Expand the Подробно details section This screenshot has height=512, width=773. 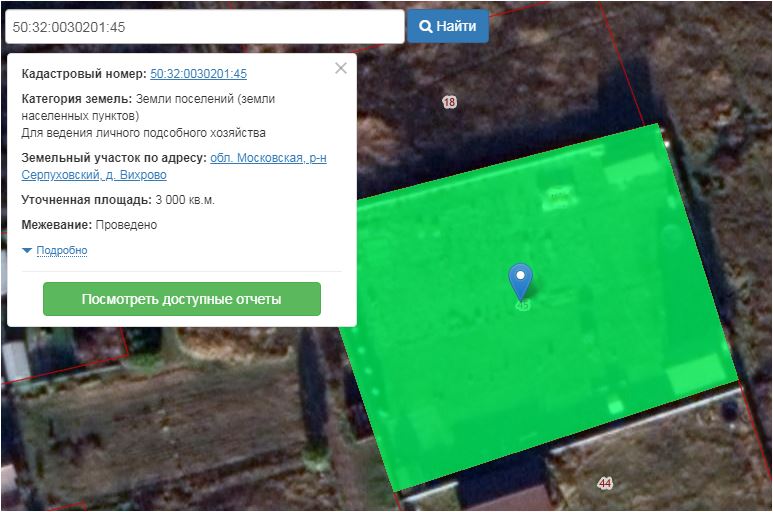coord(61,250)
